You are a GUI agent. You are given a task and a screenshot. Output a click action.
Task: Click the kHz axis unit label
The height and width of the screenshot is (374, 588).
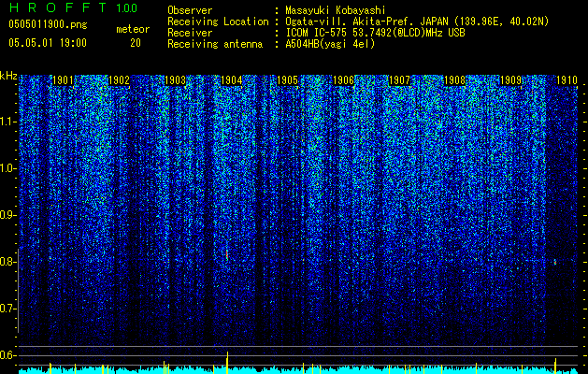pos(8,76)
